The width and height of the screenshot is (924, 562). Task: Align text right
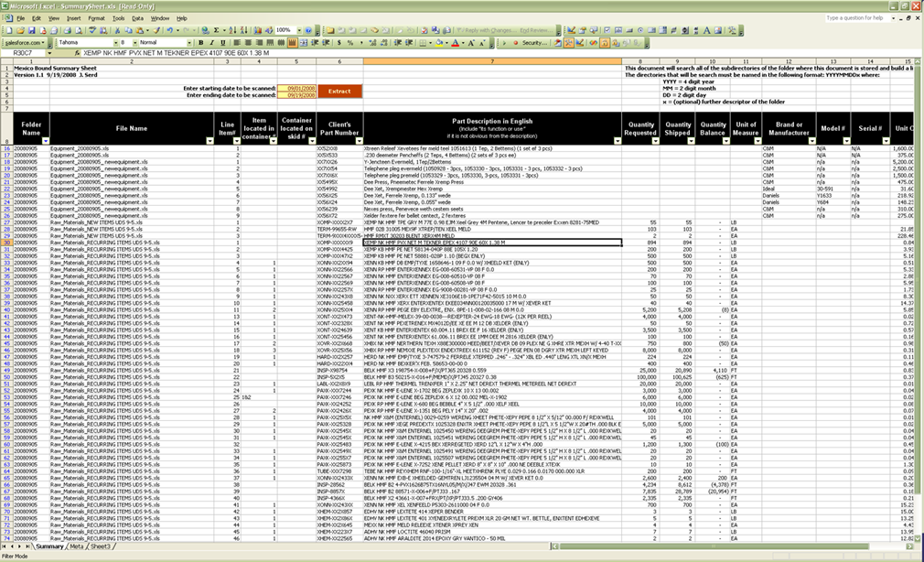click(x=259, y=42)
